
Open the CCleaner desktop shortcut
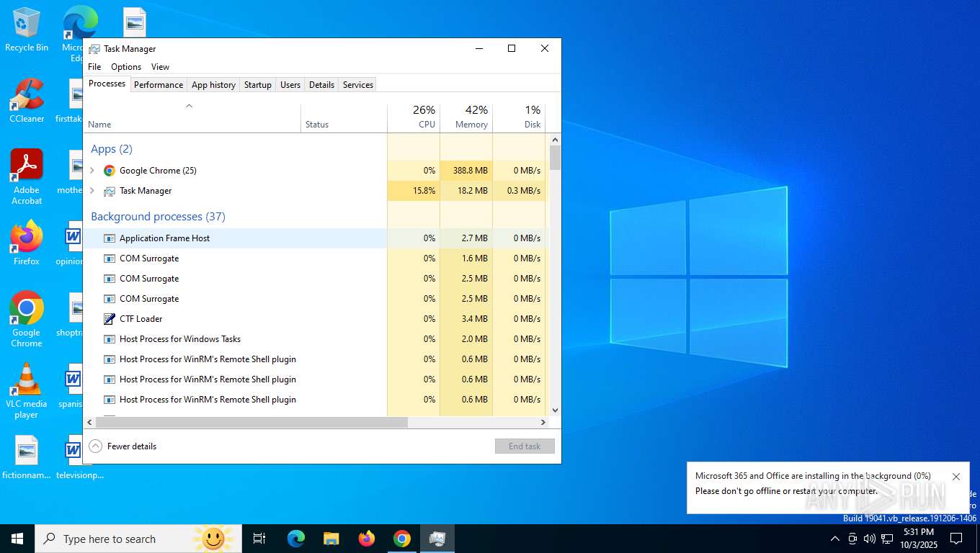point(27,101)
